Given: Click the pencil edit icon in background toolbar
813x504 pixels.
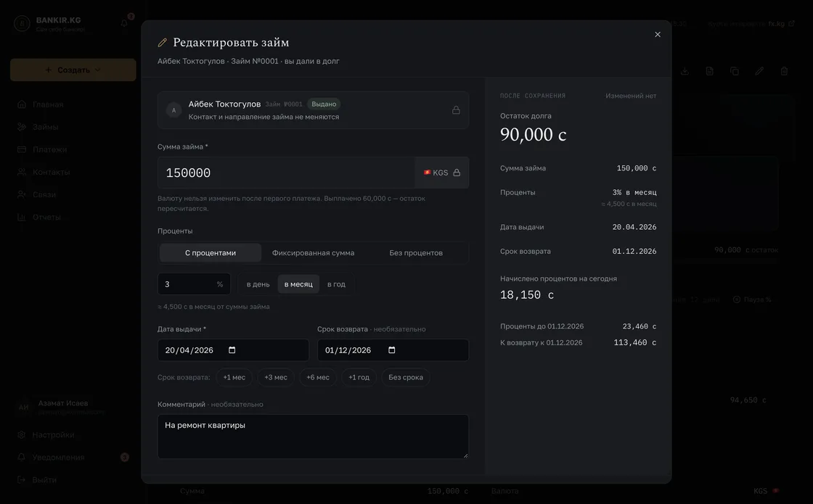Looking at the screenshot, I should [x=759, y=71].
